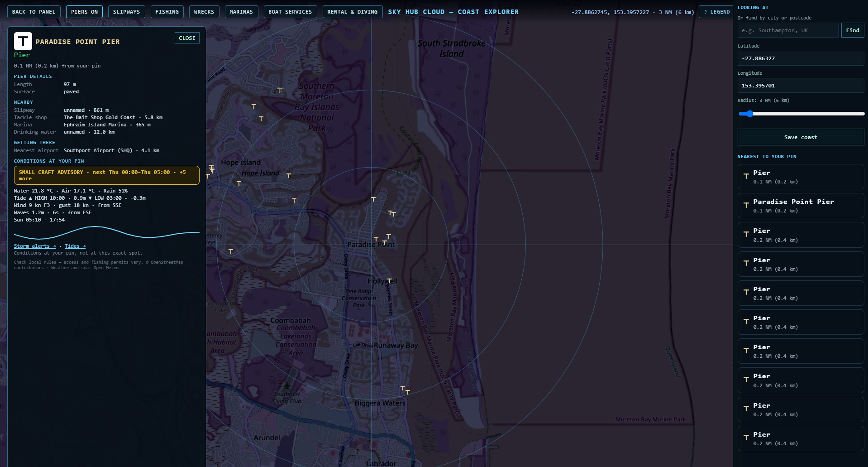
Task: Enable the FISHING layer
Action: coord(167,12)
